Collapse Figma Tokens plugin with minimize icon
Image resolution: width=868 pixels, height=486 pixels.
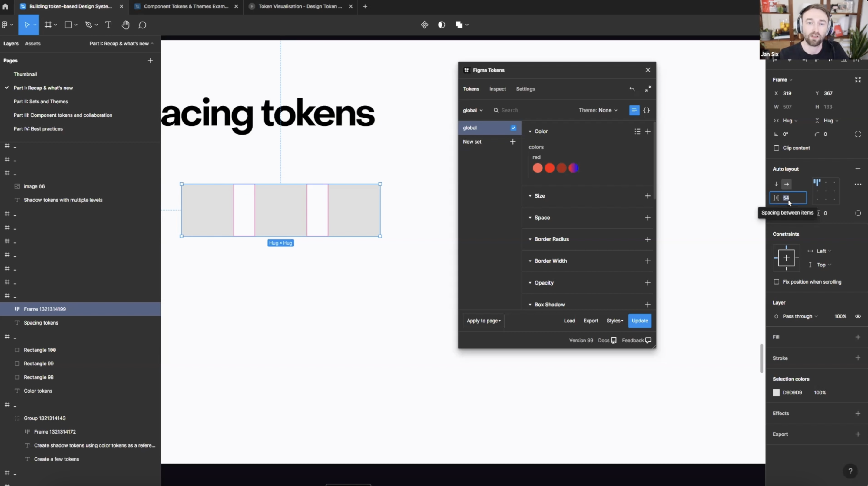click(x=648, y=89)
